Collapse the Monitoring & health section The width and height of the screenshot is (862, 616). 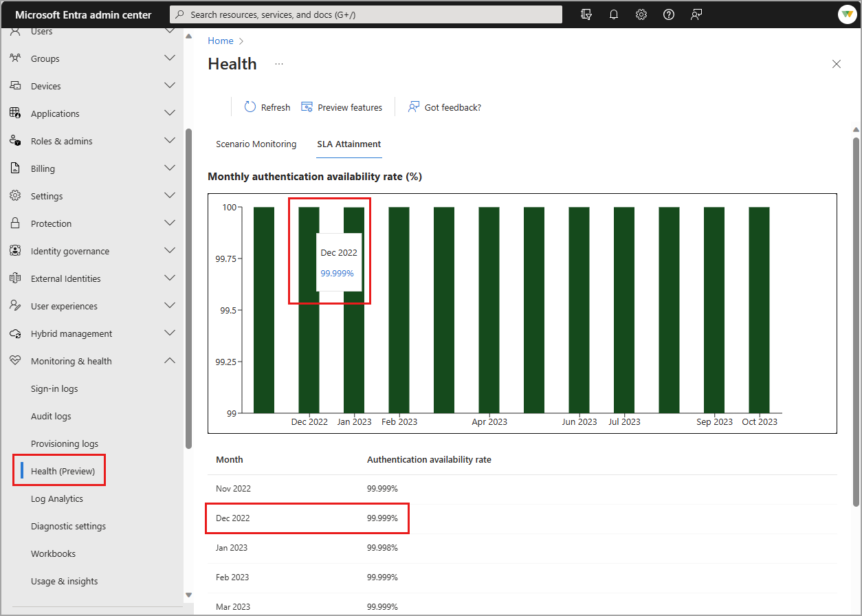pyautogui.click(x=169, y=360)
